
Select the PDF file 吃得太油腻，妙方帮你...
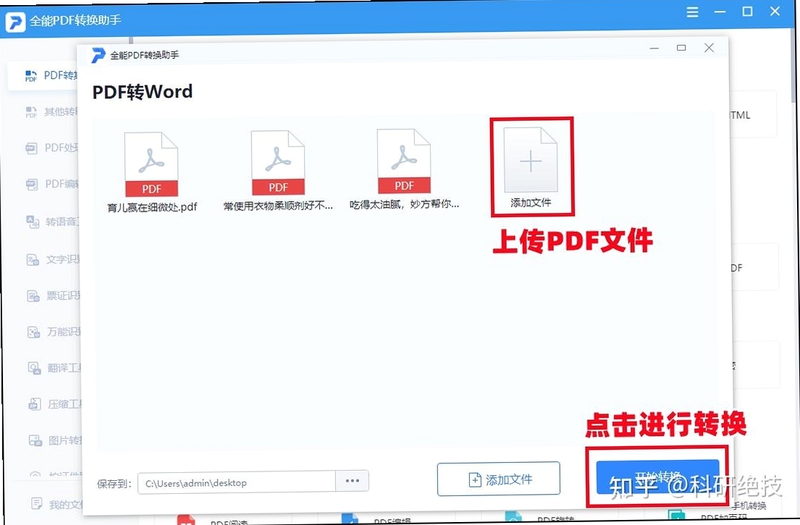point(404,169)
